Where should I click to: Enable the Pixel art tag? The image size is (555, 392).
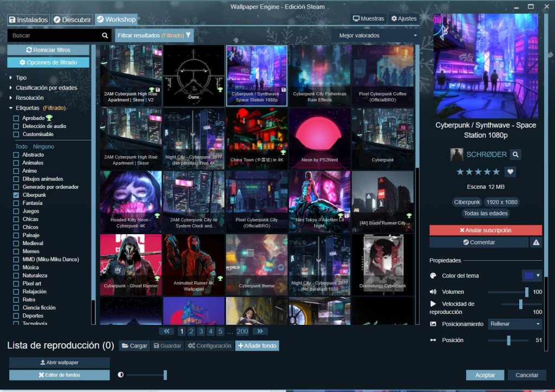16,283
